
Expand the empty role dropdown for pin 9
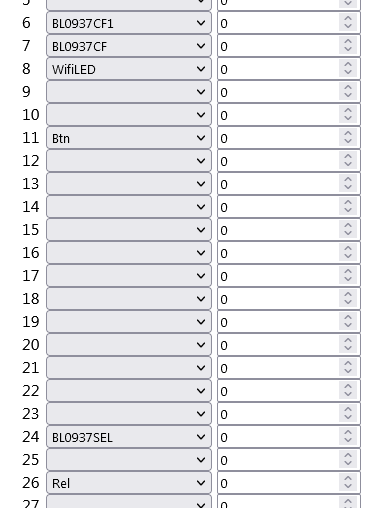pos(129,92)
